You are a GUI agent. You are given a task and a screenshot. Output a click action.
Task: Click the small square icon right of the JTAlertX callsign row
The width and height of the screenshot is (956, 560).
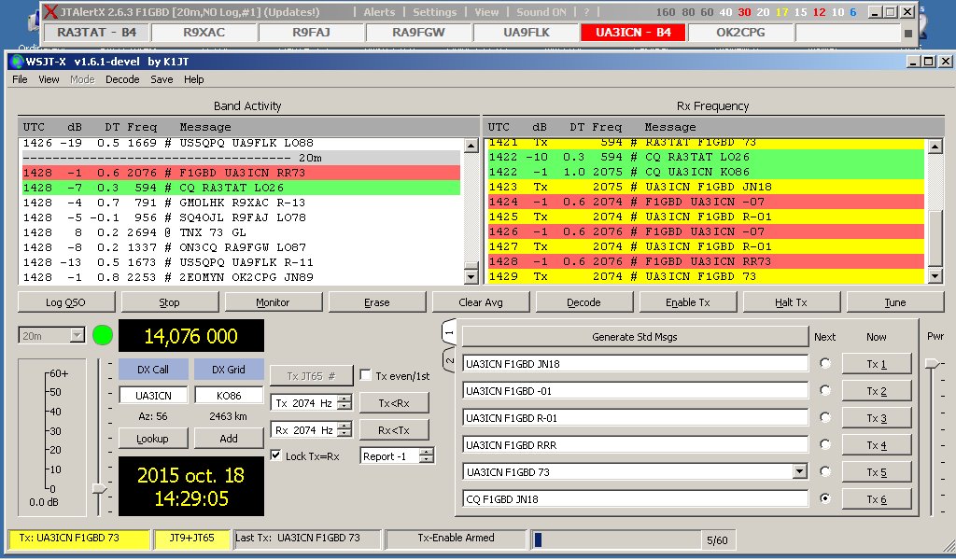point(907,34)
